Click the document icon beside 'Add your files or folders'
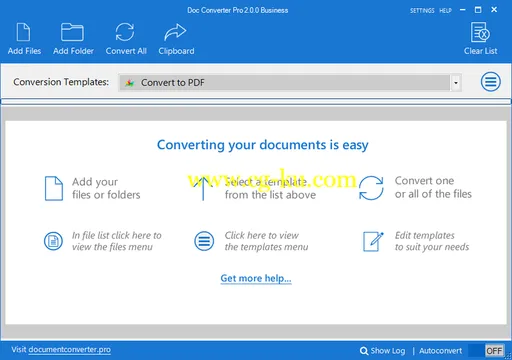 pyautogui.click(x=54, y=188)
